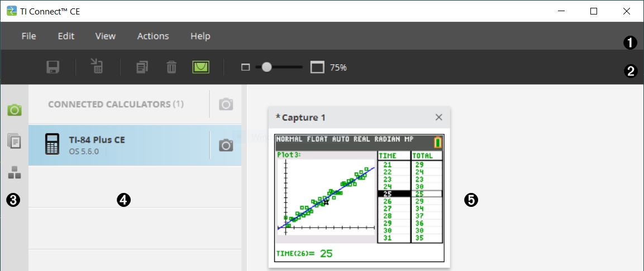644x271 pixels.
Task: Select the Capture 1 graph thumbnail
Action: coord(359,197)
